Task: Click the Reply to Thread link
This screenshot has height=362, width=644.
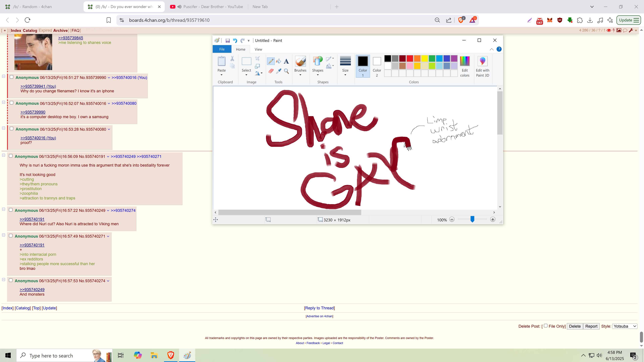Action: [x=319, y=308]
